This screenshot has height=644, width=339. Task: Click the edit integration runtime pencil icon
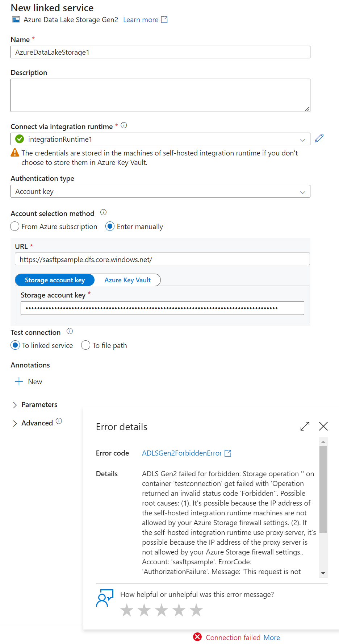319,138
